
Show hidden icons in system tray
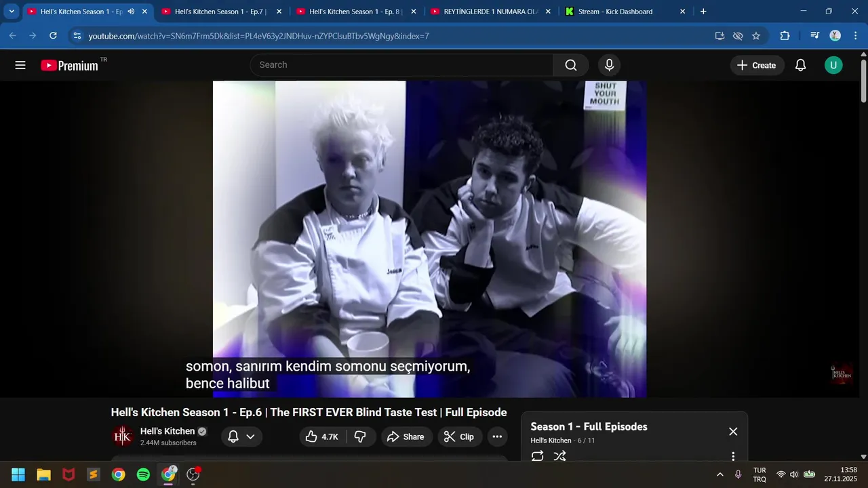[719, 474]
